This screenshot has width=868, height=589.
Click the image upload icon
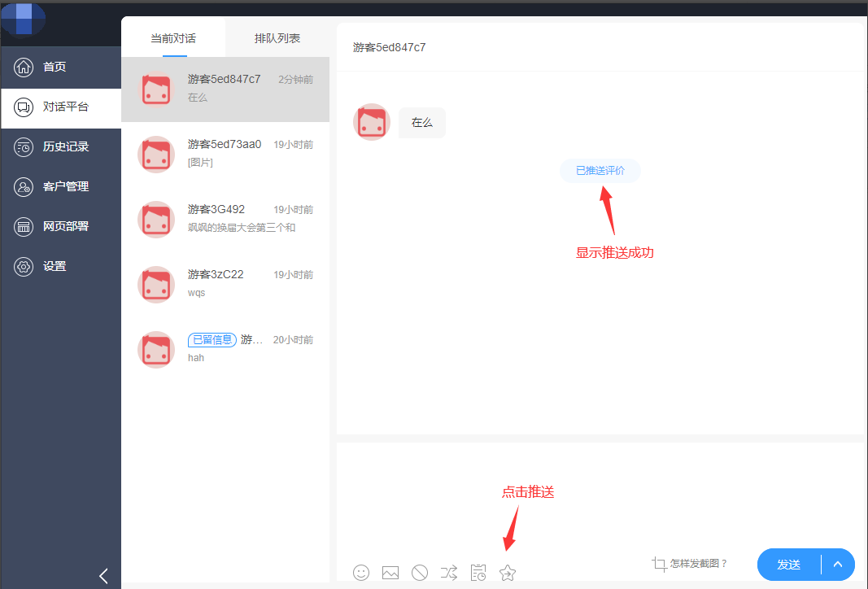pos(390,573)
